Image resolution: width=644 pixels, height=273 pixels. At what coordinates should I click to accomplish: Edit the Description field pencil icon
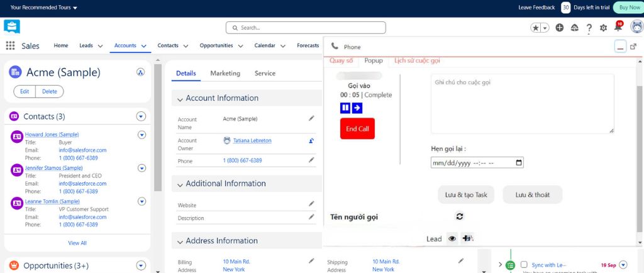tap(311, 216)
